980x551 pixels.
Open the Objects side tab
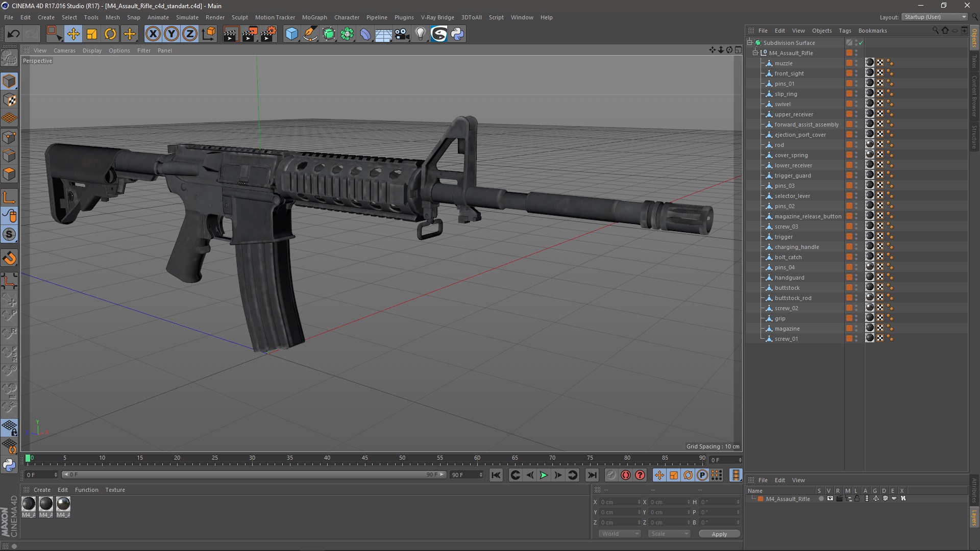click(x=974, y=38)
